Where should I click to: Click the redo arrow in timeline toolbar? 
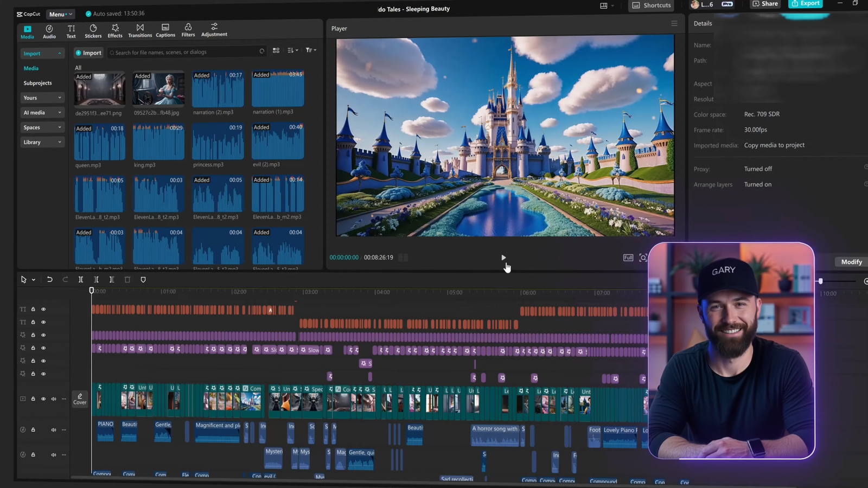pyautogui.click(x=65, y=279)
